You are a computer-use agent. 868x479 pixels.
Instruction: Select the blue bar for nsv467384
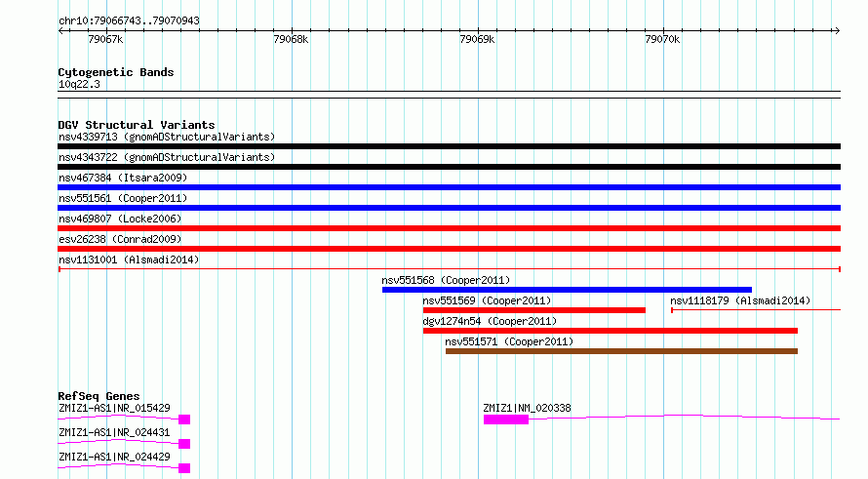[x=449, y=187]
